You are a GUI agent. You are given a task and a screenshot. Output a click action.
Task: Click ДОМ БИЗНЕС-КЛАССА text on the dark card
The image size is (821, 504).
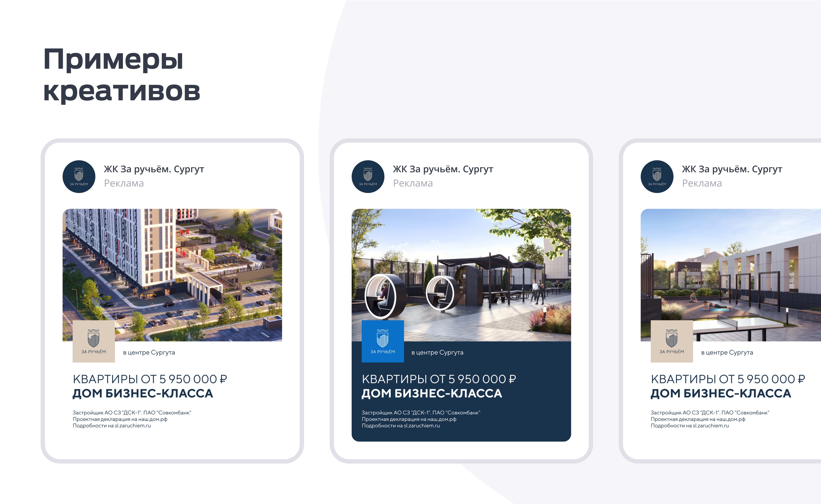[x=432, y=394]
